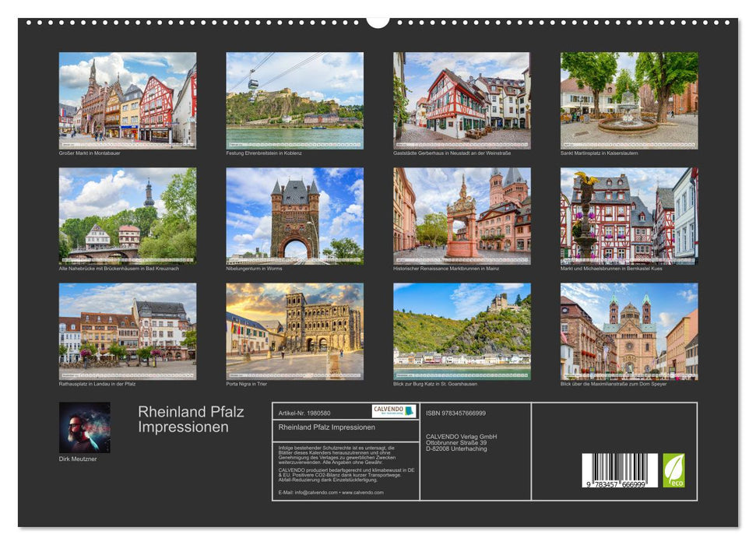View the Sankt Martinsplatz in Kaiserslautern image
Image resolution: width=756 pixels, height=545 pixels.
pos(627,101)
